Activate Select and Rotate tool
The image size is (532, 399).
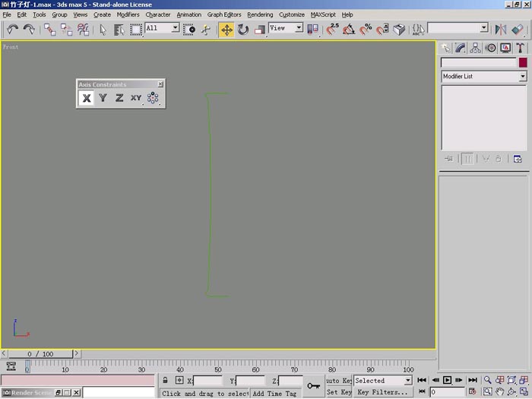[243, 30]
